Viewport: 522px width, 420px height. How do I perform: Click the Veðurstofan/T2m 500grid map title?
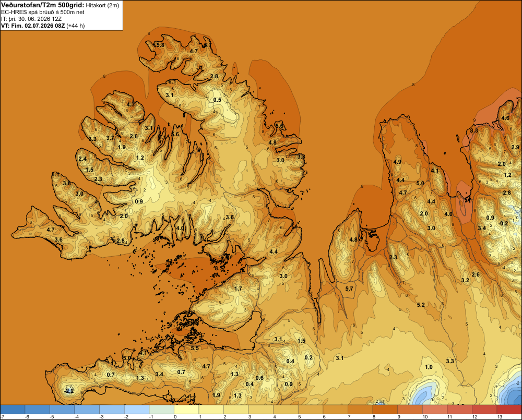pos(42,5)
